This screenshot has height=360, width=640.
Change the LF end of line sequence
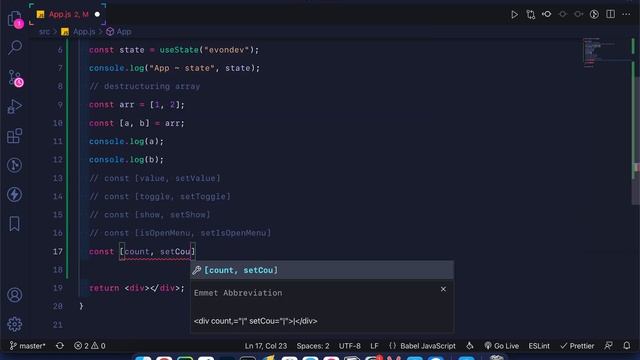point(374,346)
